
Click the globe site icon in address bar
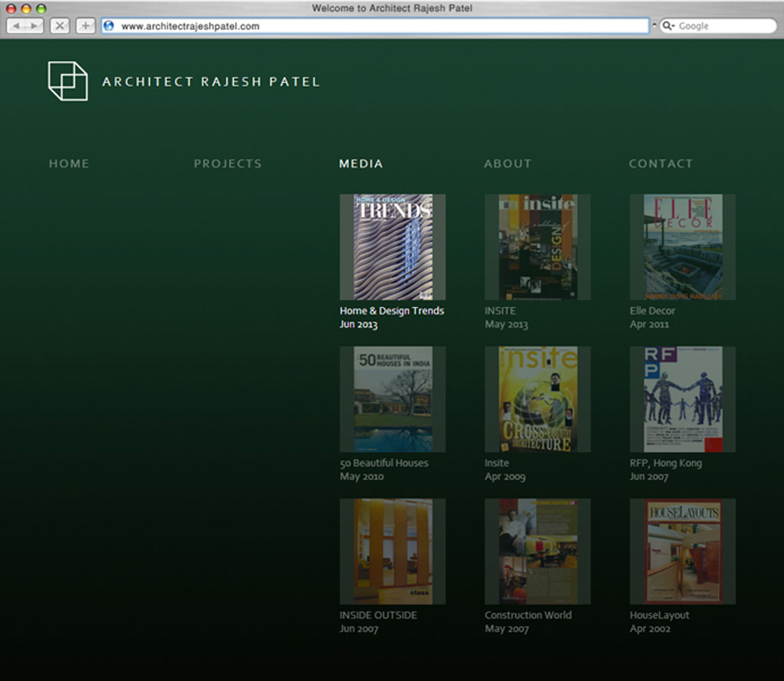click(x=109, y=25)
